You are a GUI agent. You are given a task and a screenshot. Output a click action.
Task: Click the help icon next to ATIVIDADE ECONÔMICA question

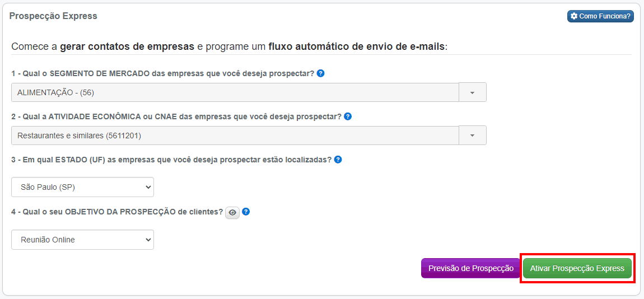point(348,116)
